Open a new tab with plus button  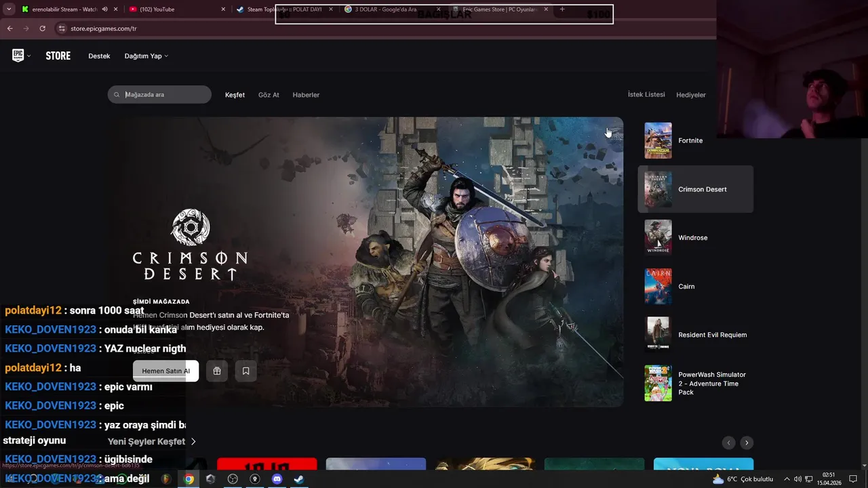click(562, 9)
